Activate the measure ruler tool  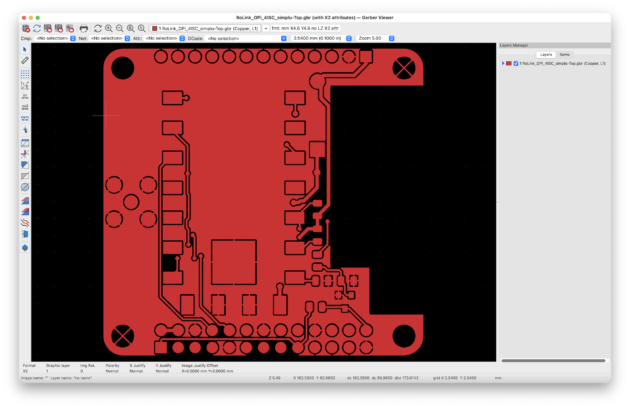(25, 60)
